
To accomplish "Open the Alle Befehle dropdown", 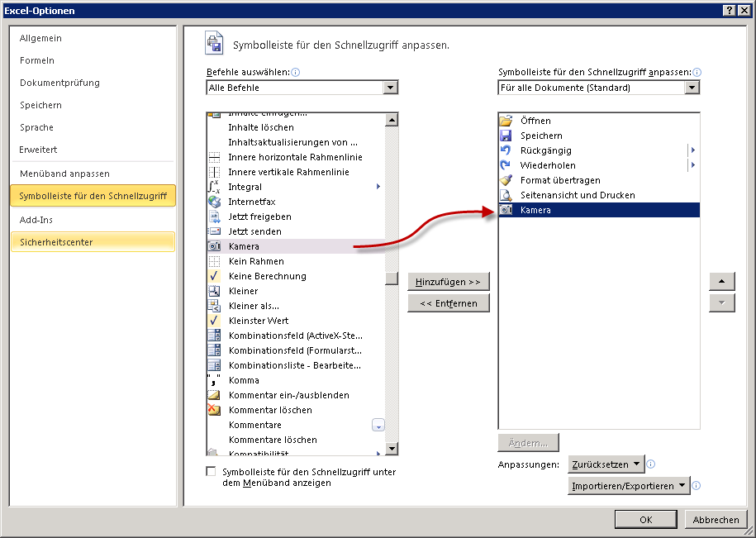I will [x=390, y=88].
